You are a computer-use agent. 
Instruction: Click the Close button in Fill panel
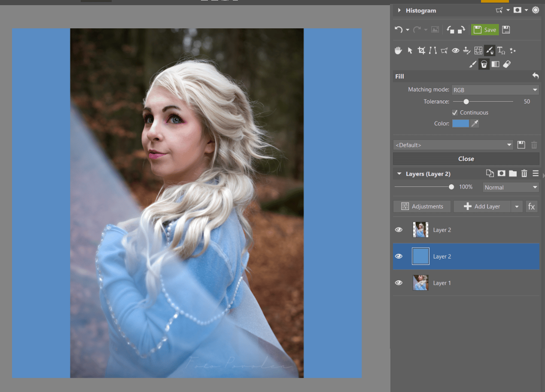(466, 159)
